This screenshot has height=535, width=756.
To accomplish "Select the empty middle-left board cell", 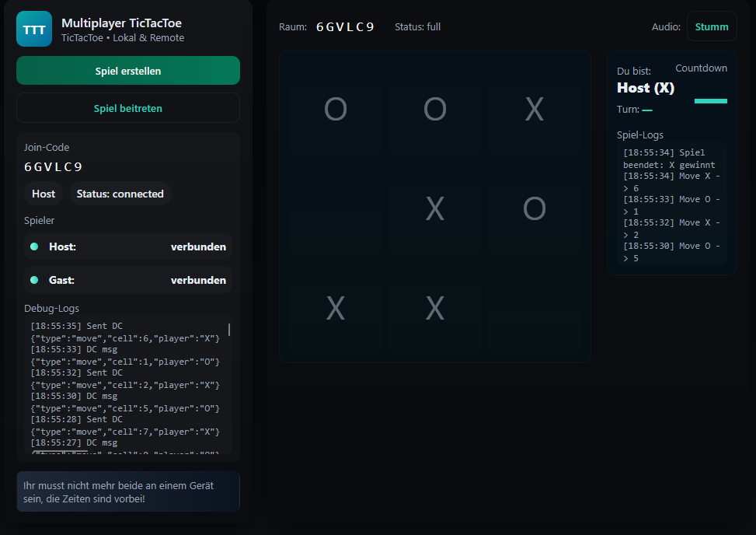I will tap(335, 208).
